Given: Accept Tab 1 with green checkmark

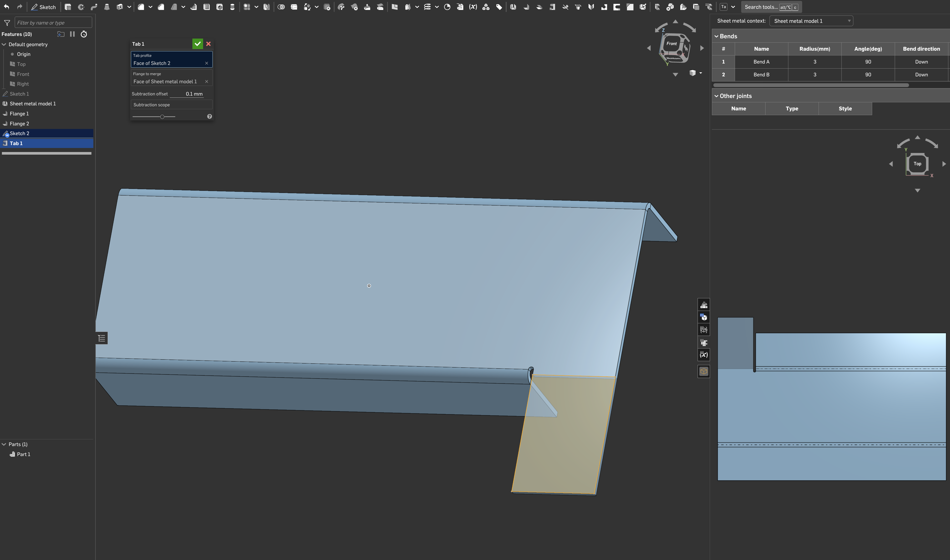Looking at the screenshot, I should pos(197,44).
